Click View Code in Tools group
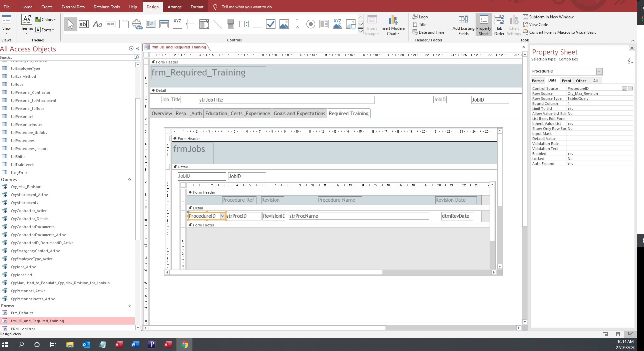This screenshot has height=351, width=644. 538,25
